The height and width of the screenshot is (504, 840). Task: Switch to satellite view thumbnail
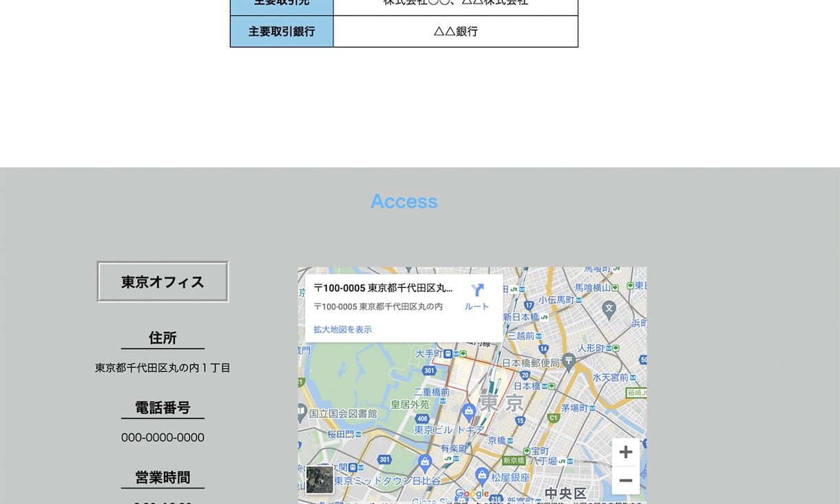click(319, 480)
